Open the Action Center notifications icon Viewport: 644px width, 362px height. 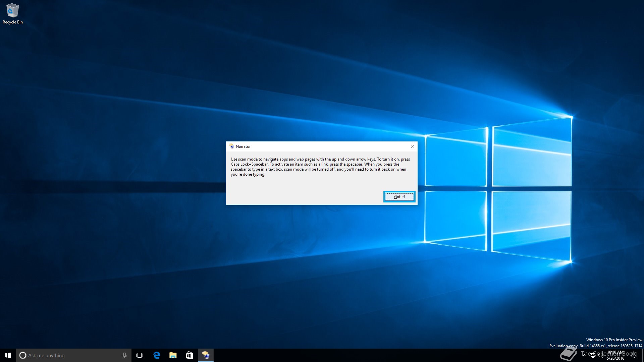point(634,355)
